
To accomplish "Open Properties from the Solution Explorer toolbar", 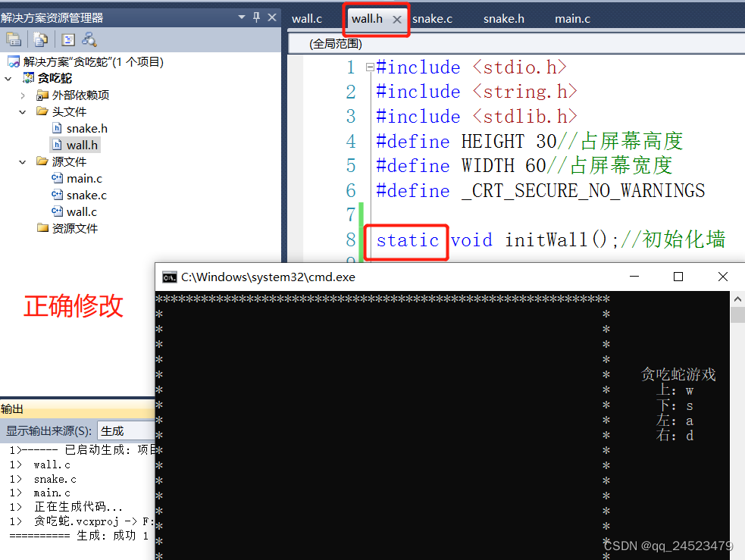I will coord(14,39).
